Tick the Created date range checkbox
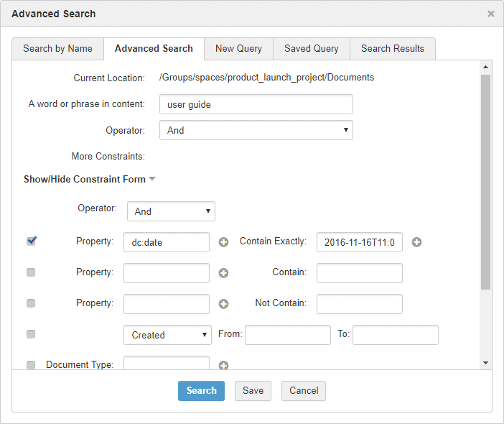 31,334
